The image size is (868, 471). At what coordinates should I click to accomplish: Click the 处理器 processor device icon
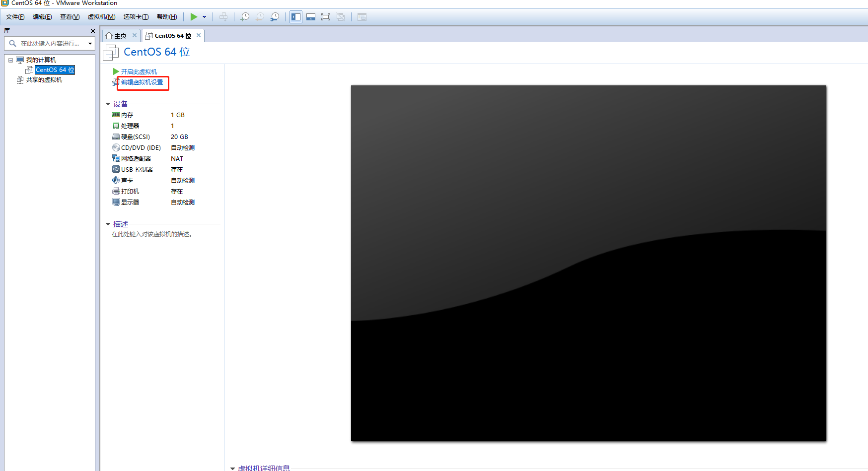(116, 126)
